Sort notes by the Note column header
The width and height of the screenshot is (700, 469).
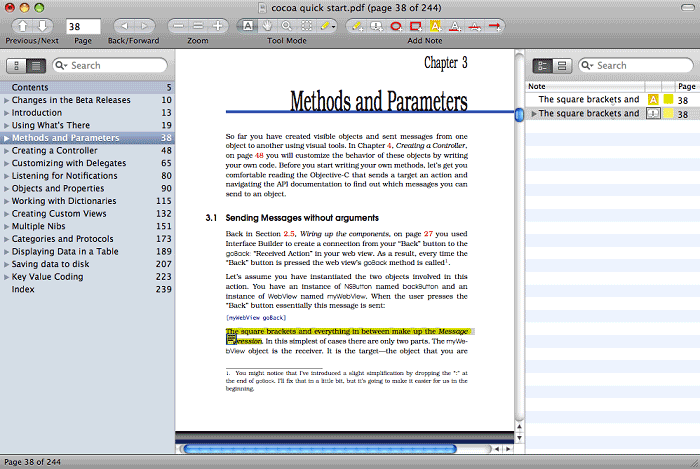pos(585,87)
